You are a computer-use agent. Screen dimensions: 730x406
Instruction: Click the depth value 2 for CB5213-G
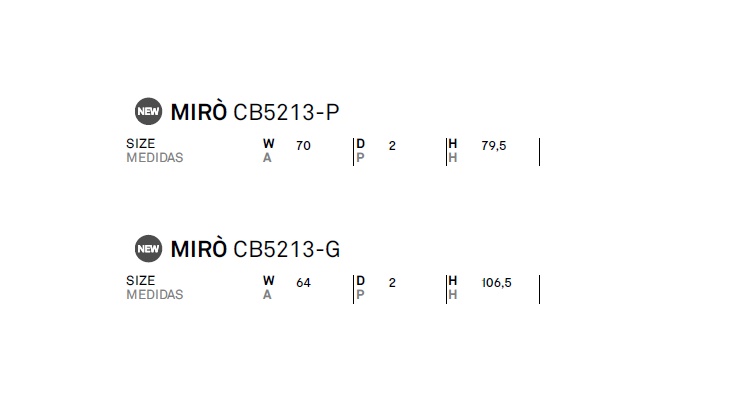coord(392,283)
